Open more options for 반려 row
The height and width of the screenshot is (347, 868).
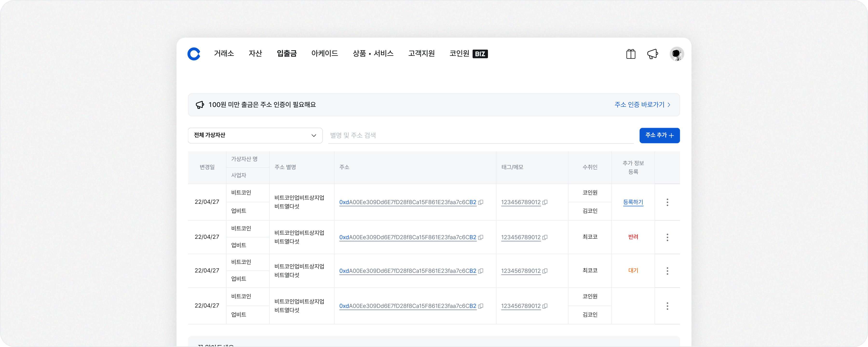[x=667, y=237]
